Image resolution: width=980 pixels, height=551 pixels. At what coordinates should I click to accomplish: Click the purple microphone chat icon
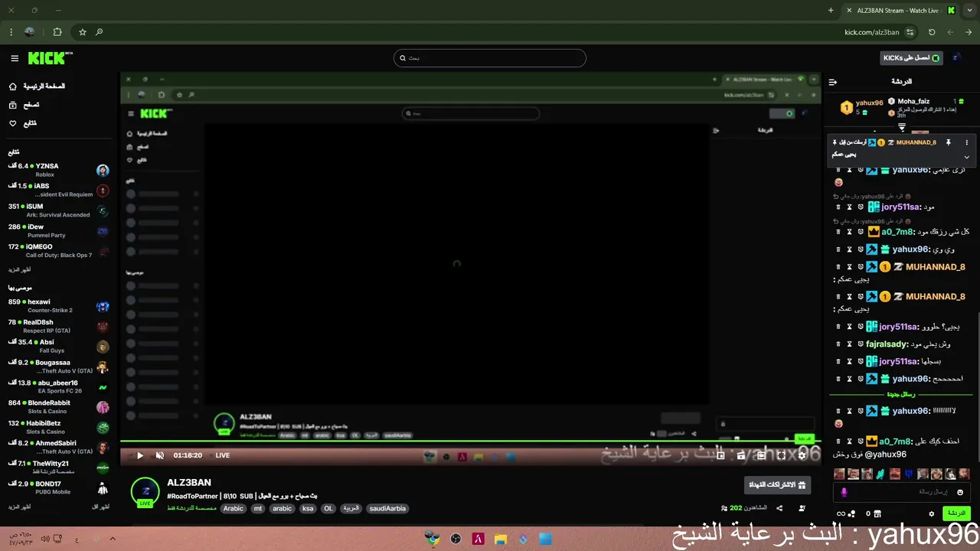[844, 492]
